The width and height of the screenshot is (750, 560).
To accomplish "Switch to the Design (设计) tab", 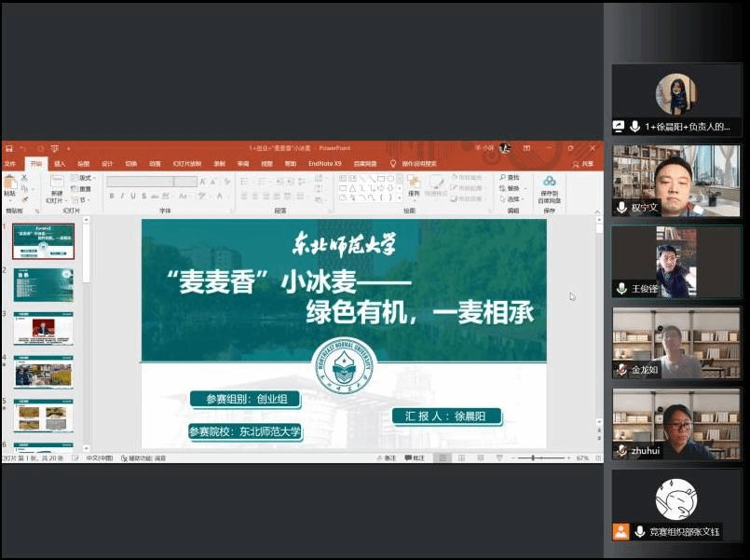I will pyautogui.click(x=107, y=164).
